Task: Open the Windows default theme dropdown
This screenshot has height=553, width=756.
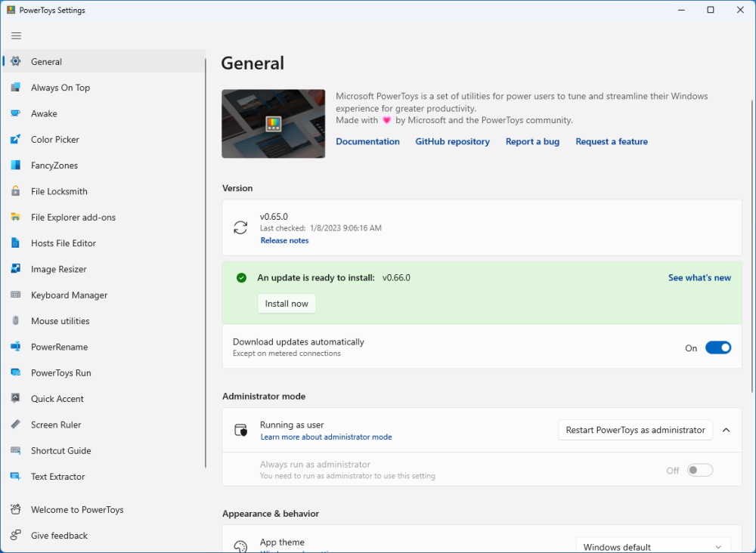Action: (653, 545)
